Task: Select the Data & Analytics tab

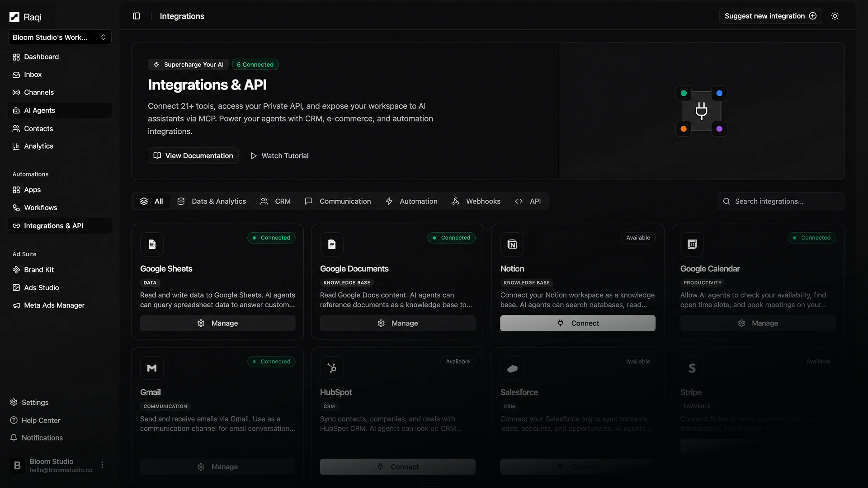Action: coord(212,202)
